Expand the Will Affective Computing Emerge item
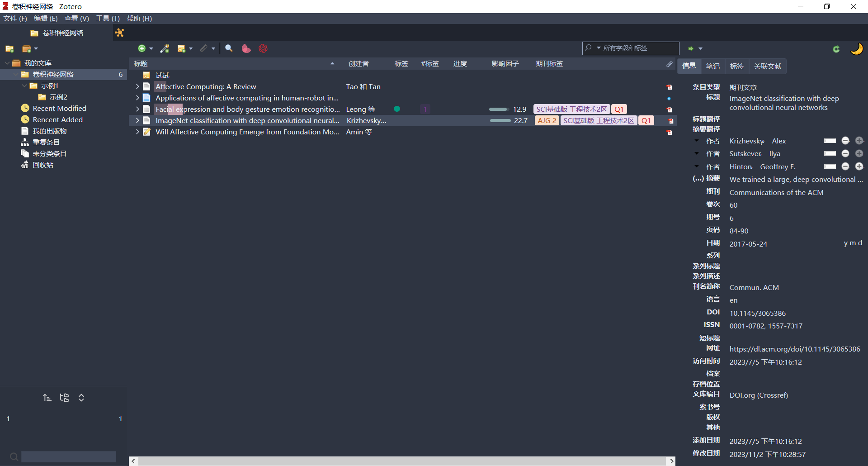868x466 pixels. point(137,132)
